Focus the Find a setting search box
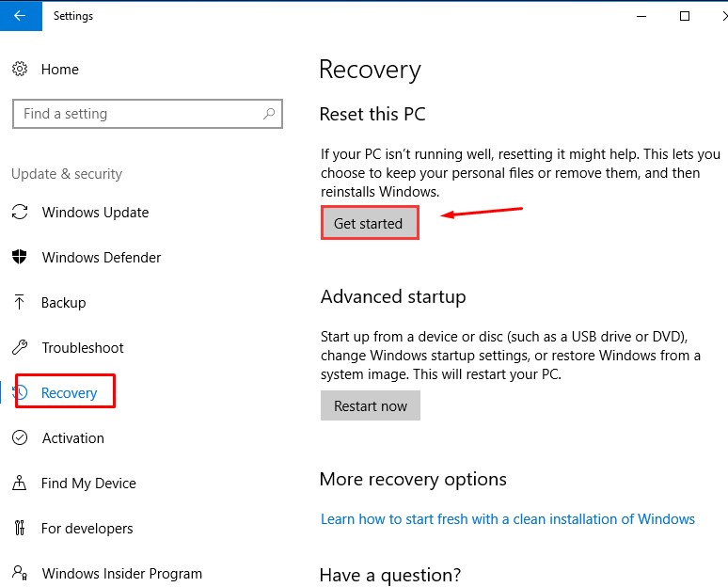 coord(136,114)
